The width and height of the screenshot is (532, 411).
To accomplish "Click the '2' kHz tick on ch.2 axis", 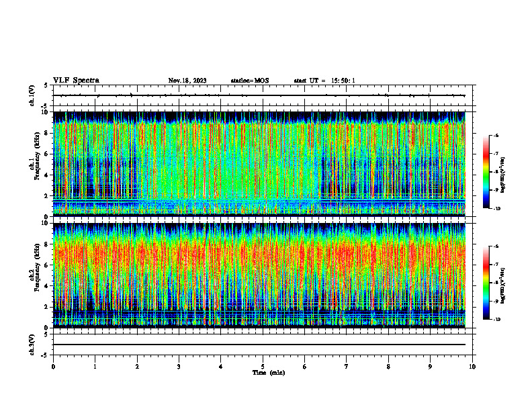I will coord(46,307).
